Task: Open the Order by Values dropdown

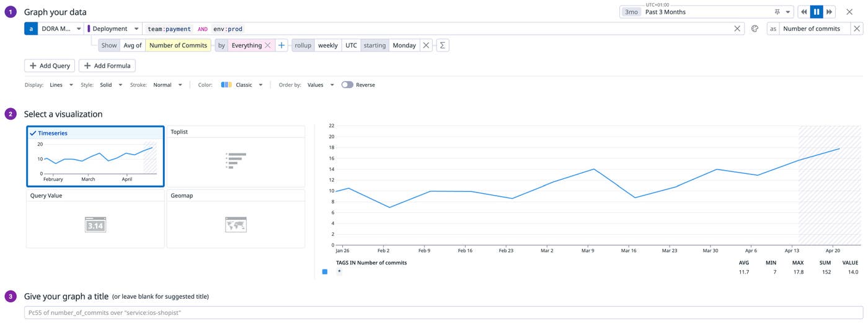Action: [x=321, y=85]
